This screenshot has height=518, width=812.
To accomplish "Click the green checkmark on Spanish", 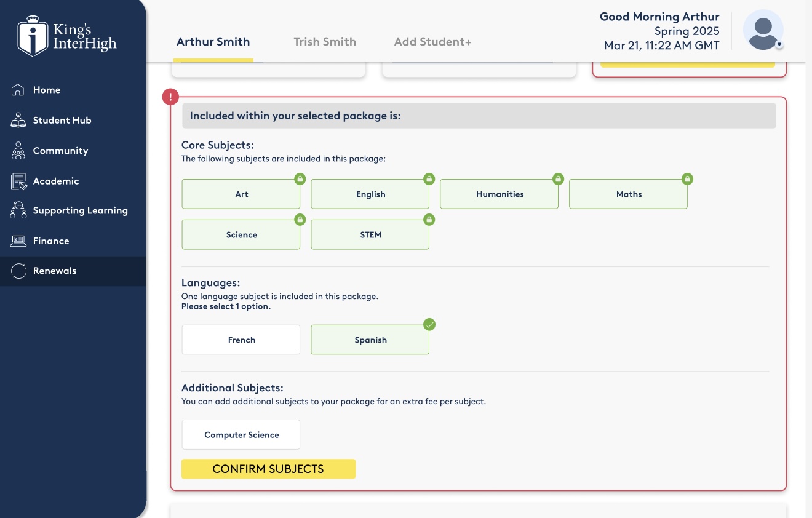I will 429,325.
